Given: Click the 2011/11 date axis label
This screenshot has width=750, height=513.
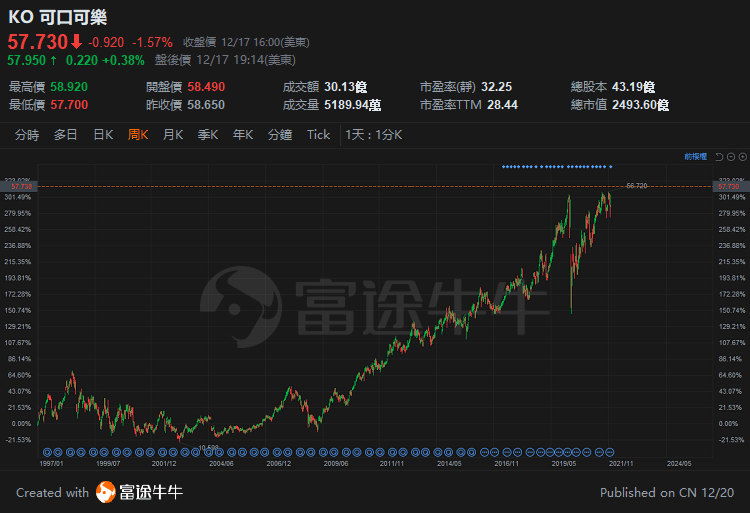Looking at the screenshot, I should (392, 463).
